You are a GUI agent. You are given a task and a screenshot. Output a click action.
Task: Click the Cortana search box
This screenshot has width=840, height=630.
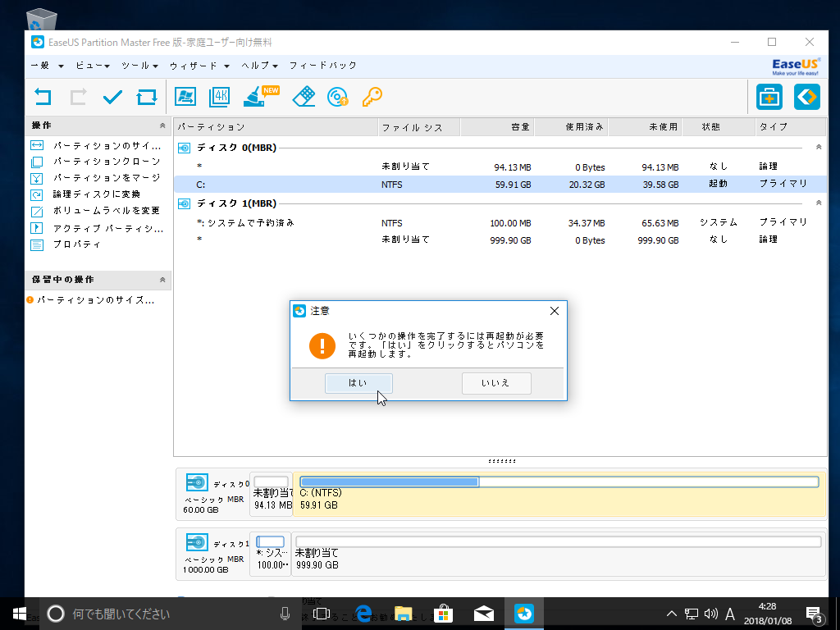[x=171, y=614]
